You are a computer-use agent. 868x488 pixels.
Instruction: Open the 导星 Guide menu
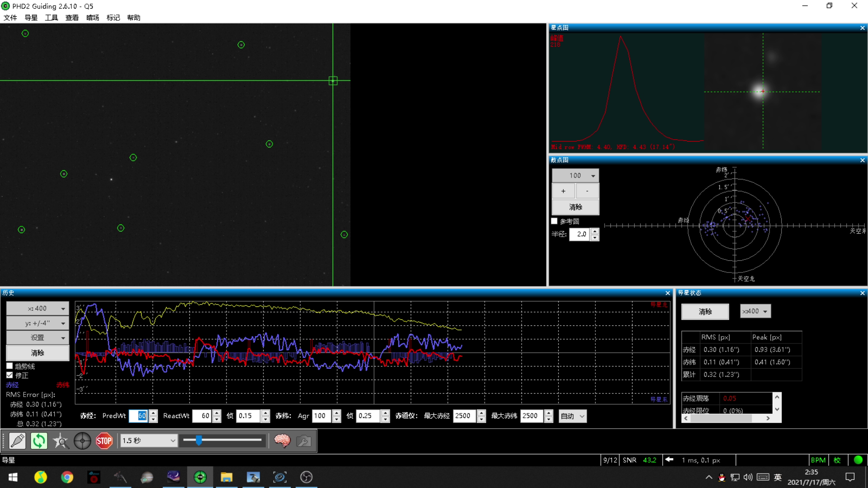pyautogui.click(x=31, y=18)
